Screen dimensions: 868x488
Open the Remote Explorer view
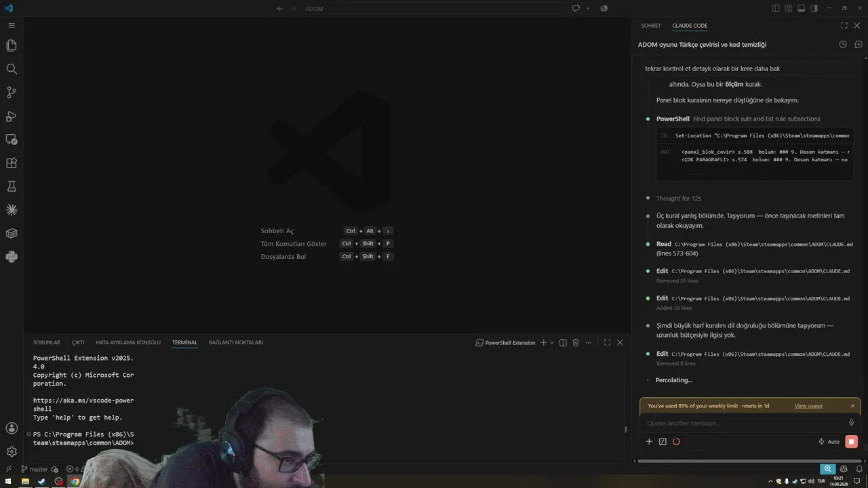[12, 140]
